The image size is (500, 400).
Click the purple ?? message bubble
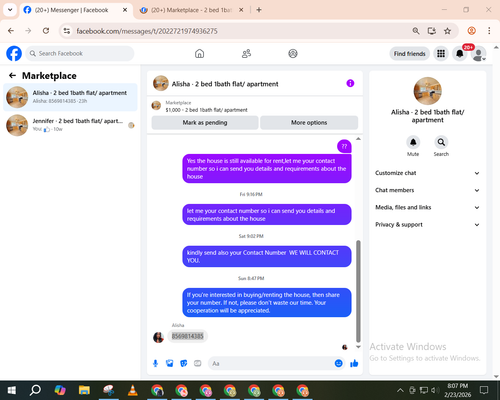344,146
